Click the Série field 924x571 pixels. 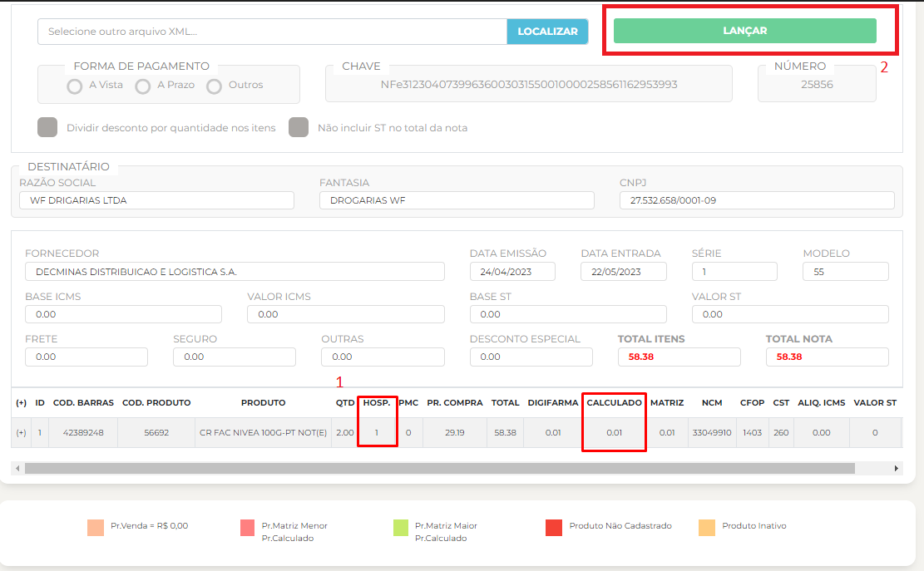tap(734, 272)
